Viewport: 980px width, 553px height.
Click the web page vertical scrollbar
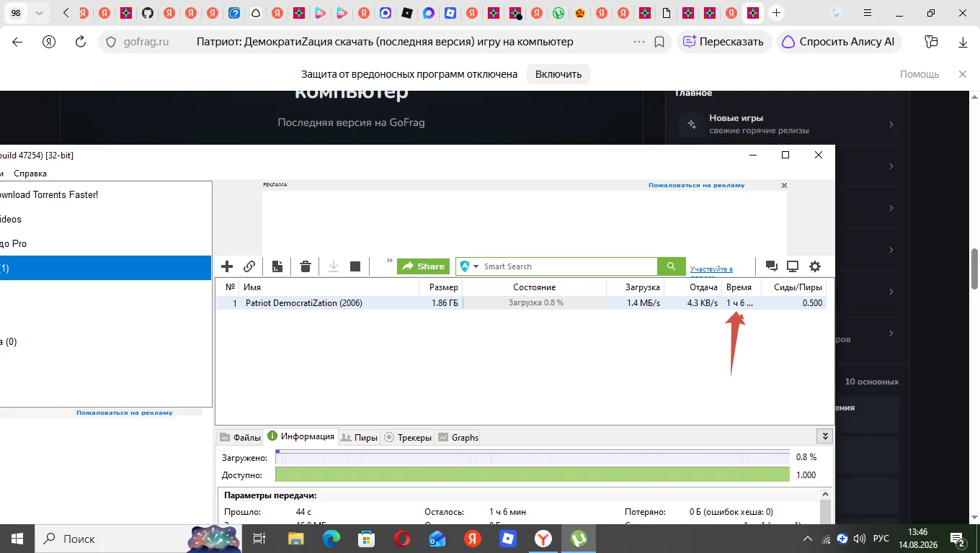(975, 268)
